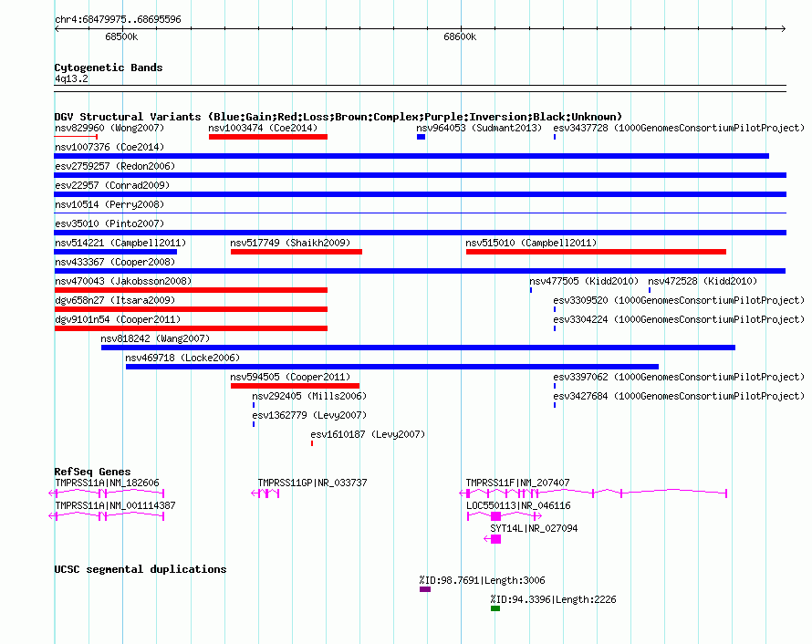The width and height of the screenshot is (812, 644).
Task: Open dgv658n27 (Itsara2009) variant label
Action: [115, 300]
